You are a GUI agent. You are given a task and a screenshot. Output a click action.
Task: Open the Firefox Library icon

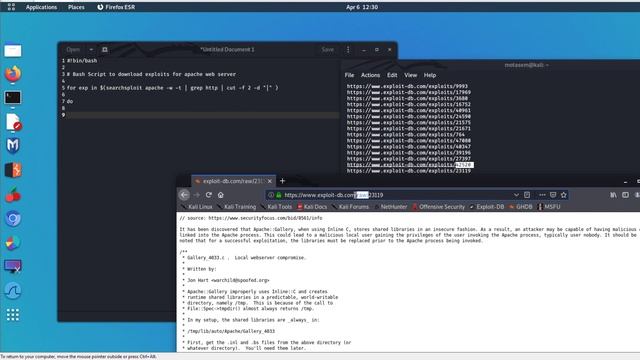613,195
